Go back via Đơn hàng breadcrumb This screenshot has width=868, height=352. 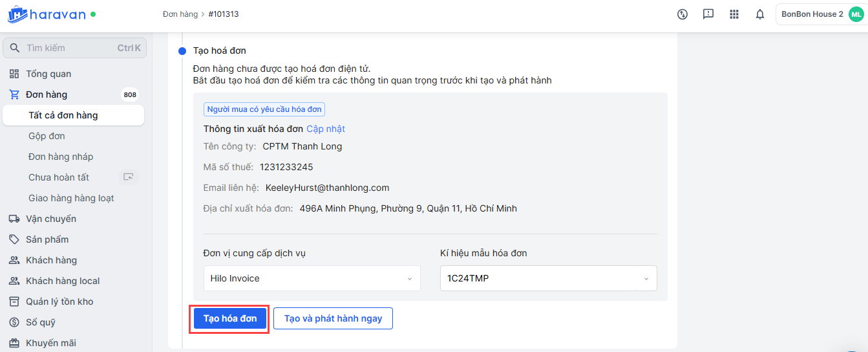[x=180, y=14]
